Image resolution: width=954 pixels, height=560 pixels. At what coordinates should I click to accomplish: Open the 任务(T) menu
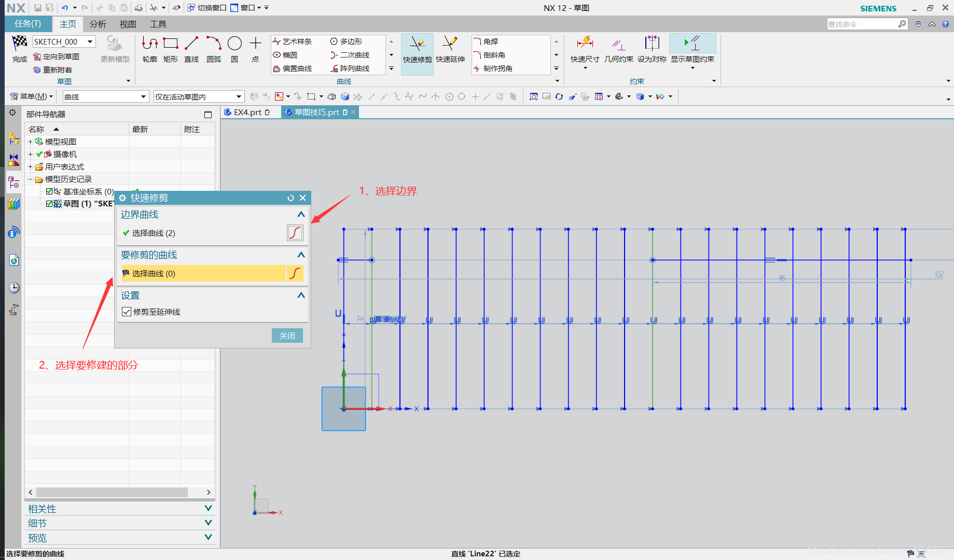coord(28,24)
